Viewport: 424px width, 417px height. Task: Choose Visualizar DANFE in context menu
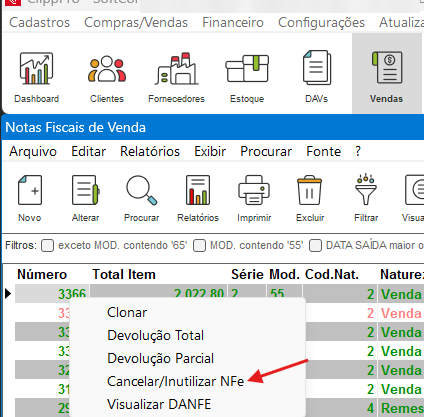pos(159,404)
